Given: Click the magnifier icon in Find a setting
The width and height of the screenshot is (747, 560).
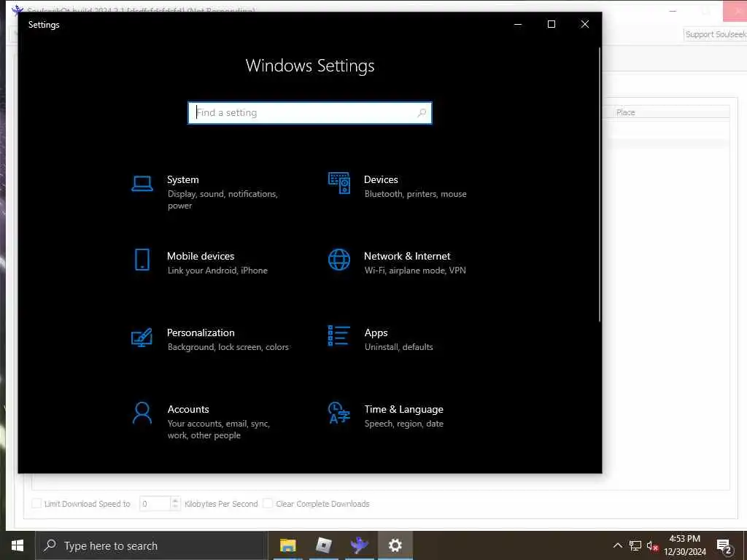Looking at the screenshot, I should 422,113.
